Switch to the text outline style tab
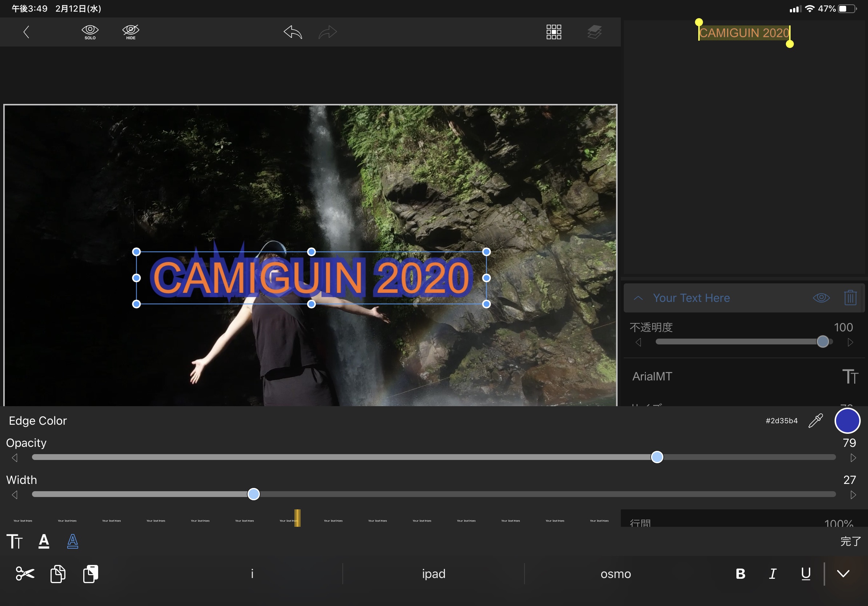Screen dimensions: 868x606 [73, 541]
